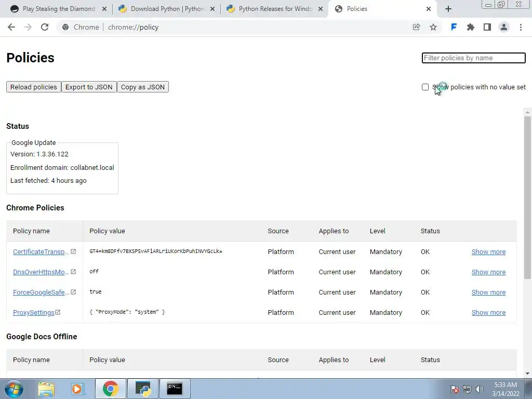This screenshot has width=532, height=399.
Task: Click the site info icon in address bar
Action: (65, 27)
